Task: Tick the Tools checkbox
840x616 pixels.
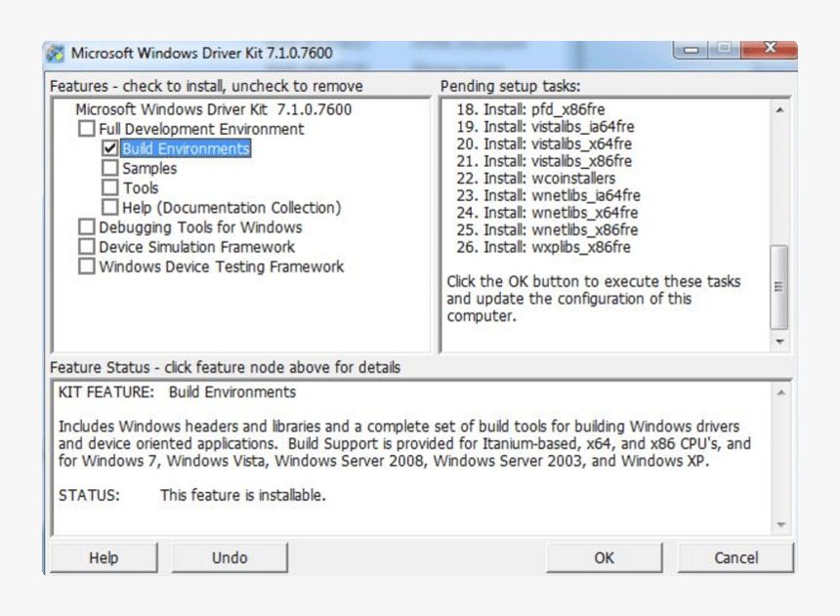Action: [x=109, y=187]
